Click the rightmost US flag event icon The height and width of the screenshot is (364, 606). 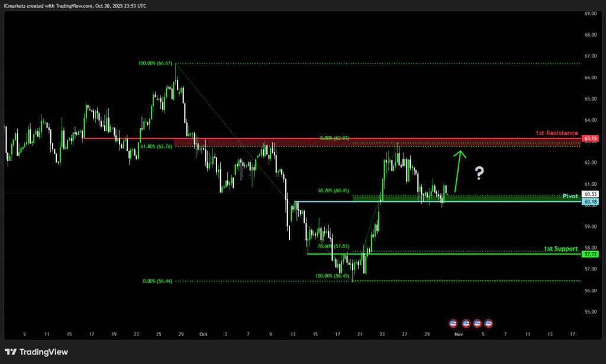(489, 323)
